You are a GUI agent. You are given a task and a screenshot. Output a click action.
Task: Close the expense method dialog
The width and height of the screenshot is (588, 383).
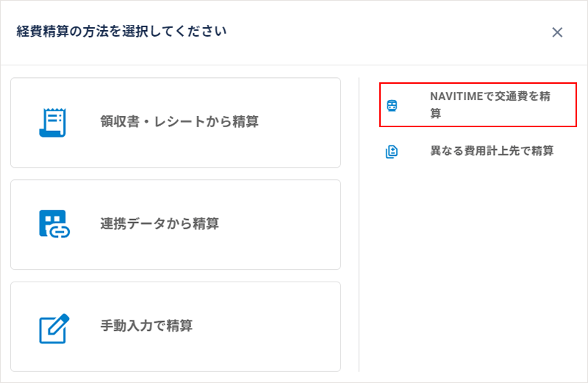pyautogui.click(x=557, y=32)
